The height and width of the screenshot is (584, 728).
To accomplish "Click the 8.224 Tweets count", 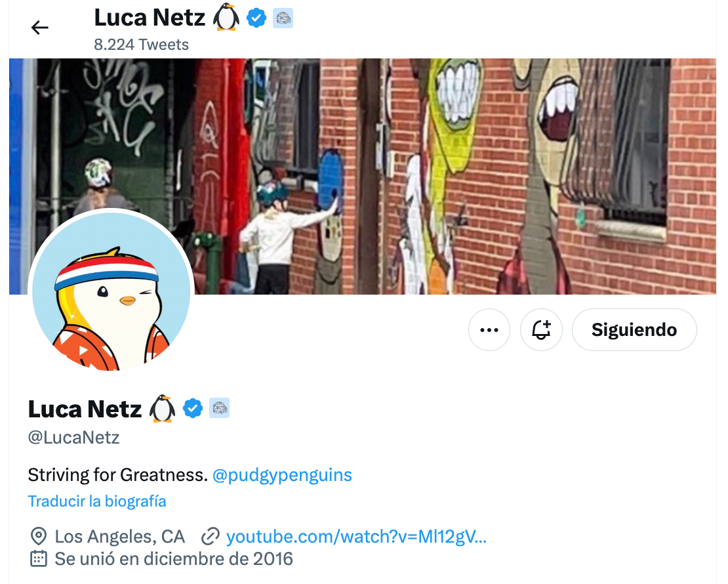I will click(141, 45).
